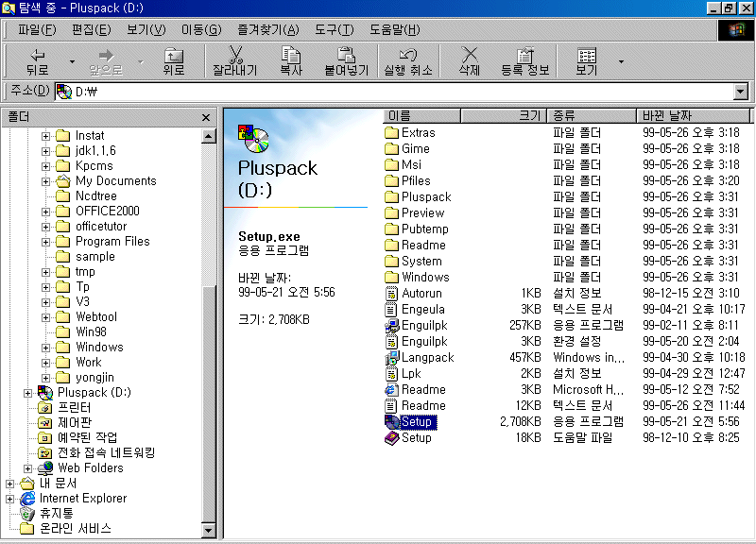Select the Web Folders icon in tree
The width and height of the screenshot is (756, 544).
pyautogui.click(x=45, y=467)
